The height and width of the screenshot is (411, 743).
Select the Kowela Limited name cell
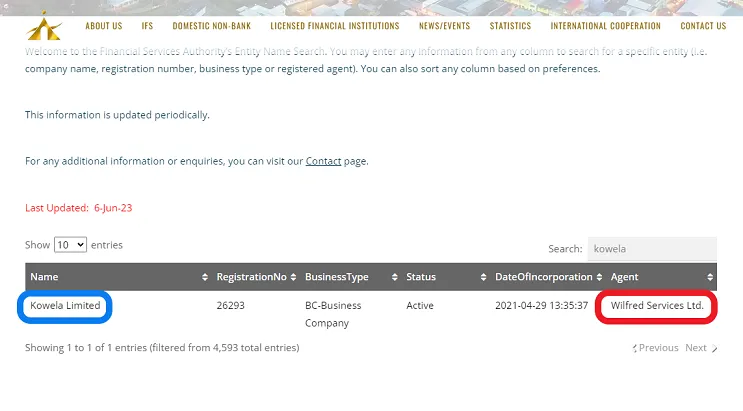pos(65,306)
